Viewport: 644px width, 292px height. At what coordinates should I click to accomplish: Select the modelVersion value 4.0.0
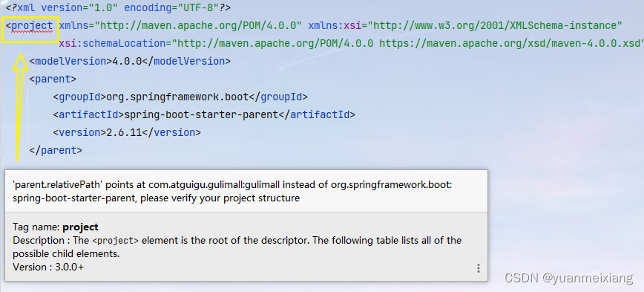(128, 61)
